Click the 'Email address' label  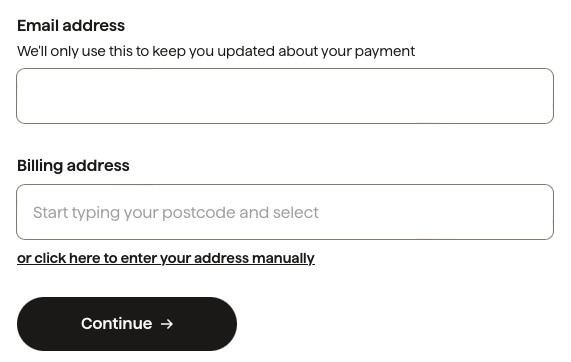pyautogui.click(x=71, y=26)
